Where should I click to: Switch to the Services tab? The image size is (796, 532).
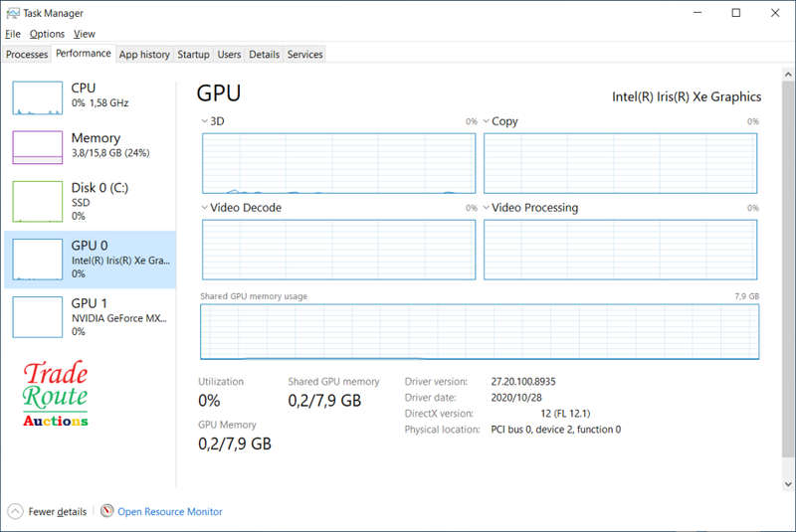point(304,55)
